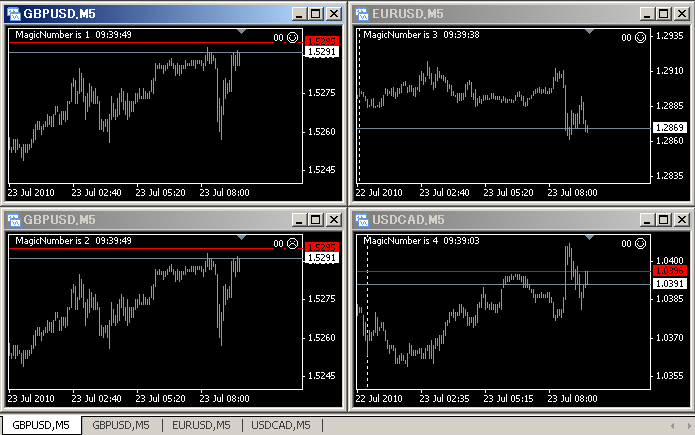Click the smiley expert icon on MagicNumber 1 chart
The height and width of the screenshot is (435, 695).
293,38
